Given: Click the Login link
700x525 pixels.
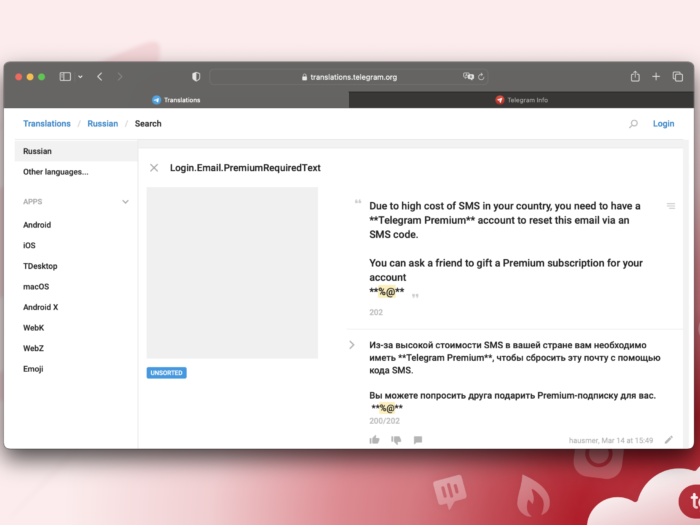Looking at the screenshot, I should (x=663, y=124).
